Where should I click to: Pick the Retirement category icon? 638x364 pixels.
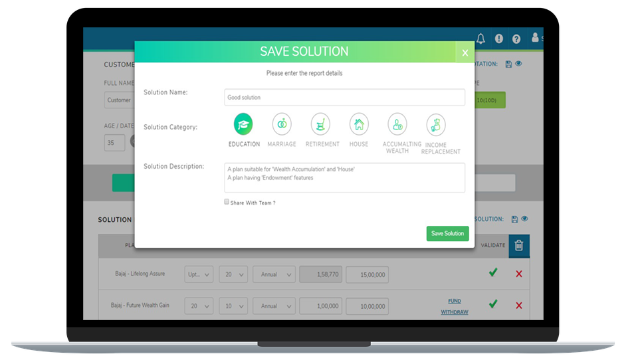pos(320,124)
